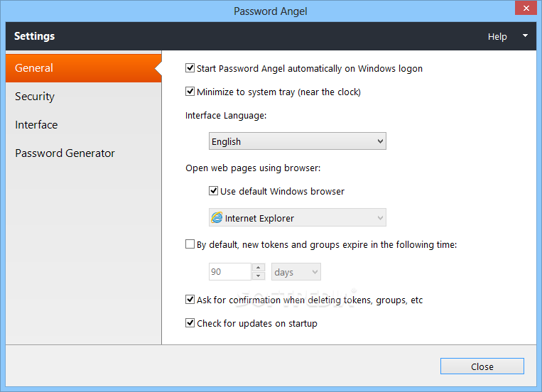The height and width of the screenshot is (392, 542).
Task: Open the Internet Explorer browser dropdown
Action: [297, 218]
